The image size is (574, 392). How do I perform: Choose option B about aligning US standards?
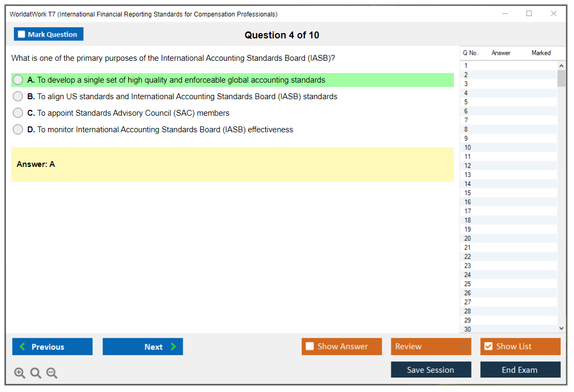tap(18, 97)
